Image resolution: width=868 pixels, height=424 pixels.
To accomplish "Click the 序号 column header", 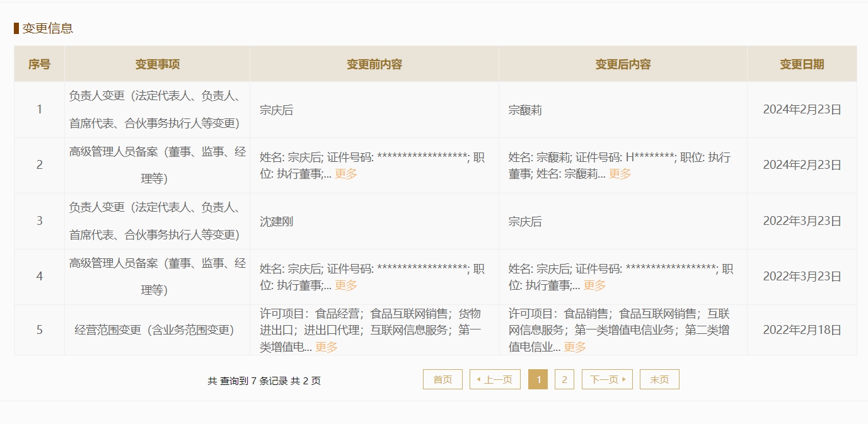I will 39,64.
